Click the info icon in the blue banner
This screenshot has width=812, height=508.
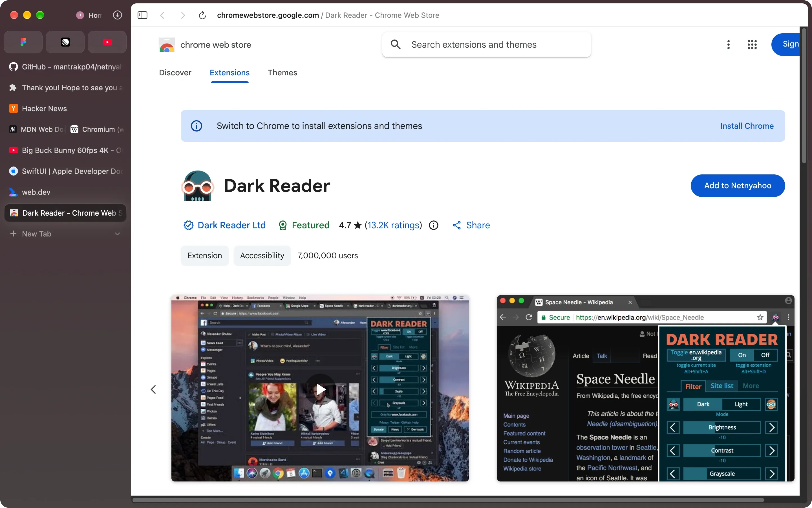(x=197, y=126)
